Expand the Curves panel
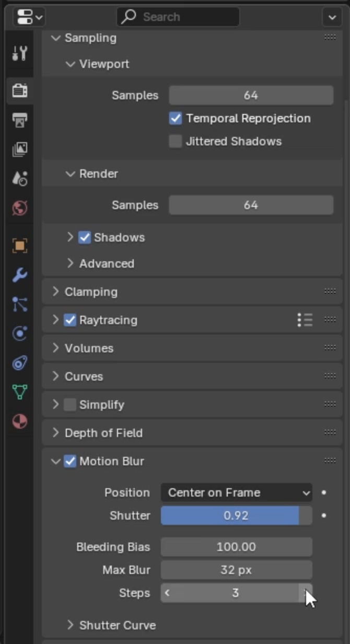Viewport: 350px width, 644px height. 55,376
